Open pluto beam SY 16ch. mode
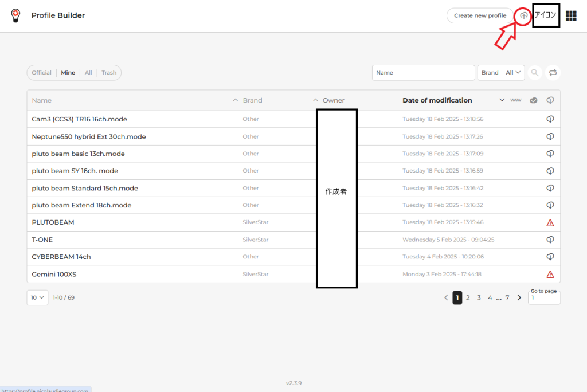 pos(75,171)
